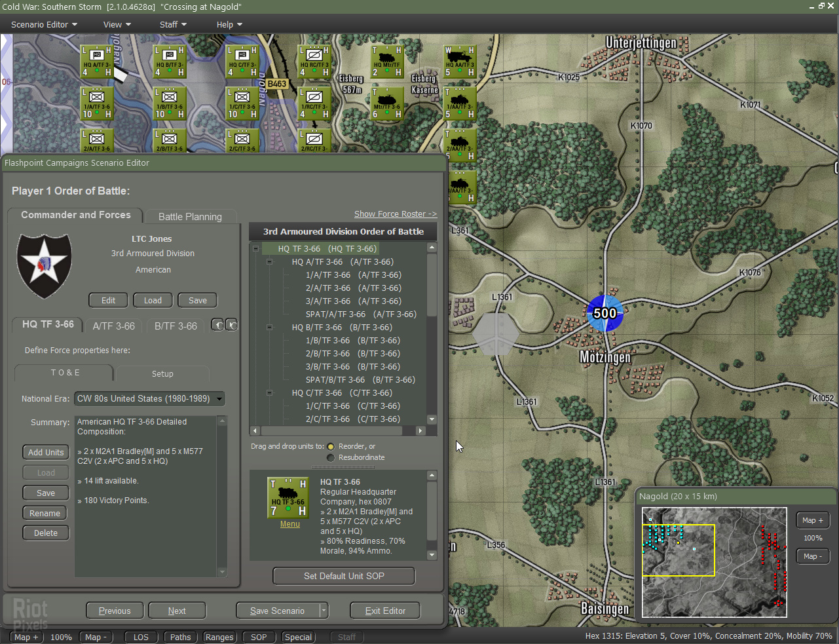Collapse the HQ B/TF 3-66 tree node
Screen dimensions: 839x644
tap(269, 328)
